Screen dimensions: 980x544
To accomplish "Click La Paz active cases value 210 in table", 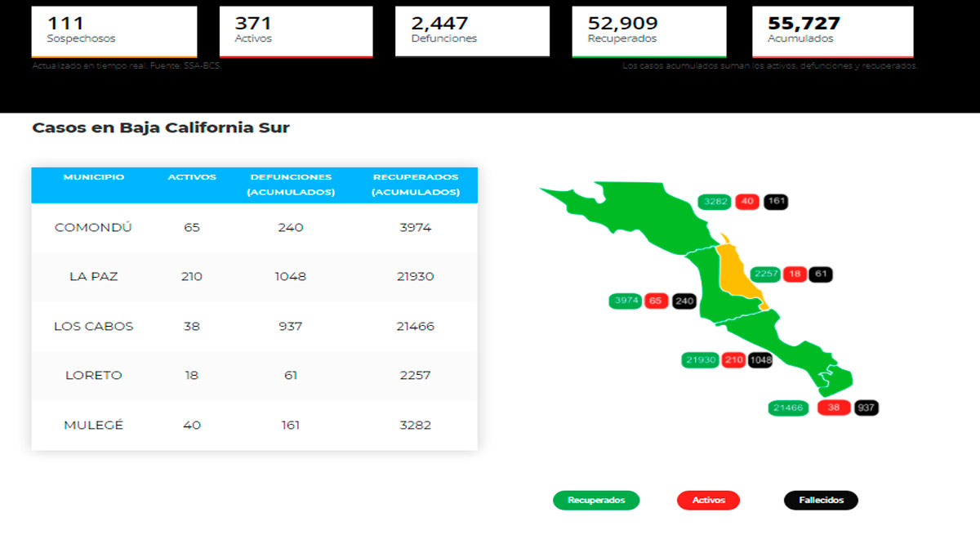I will [x=192, y=276].
